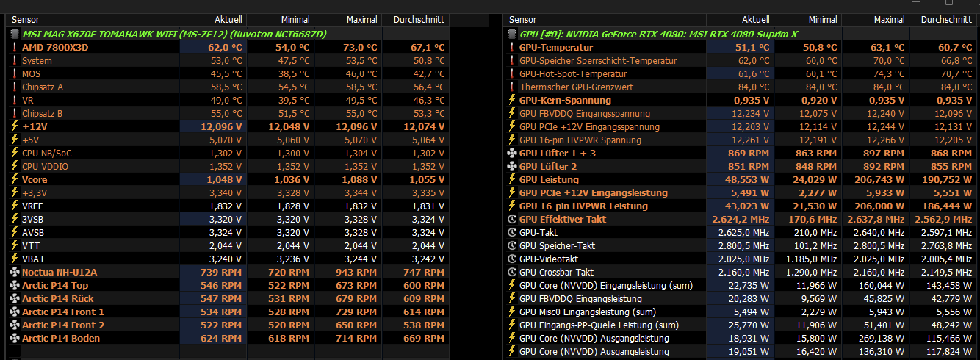Click the +3,3V sensor label
Image resolution: width=980 pixels, height=360 pixels.
click(x=35, y=192)
